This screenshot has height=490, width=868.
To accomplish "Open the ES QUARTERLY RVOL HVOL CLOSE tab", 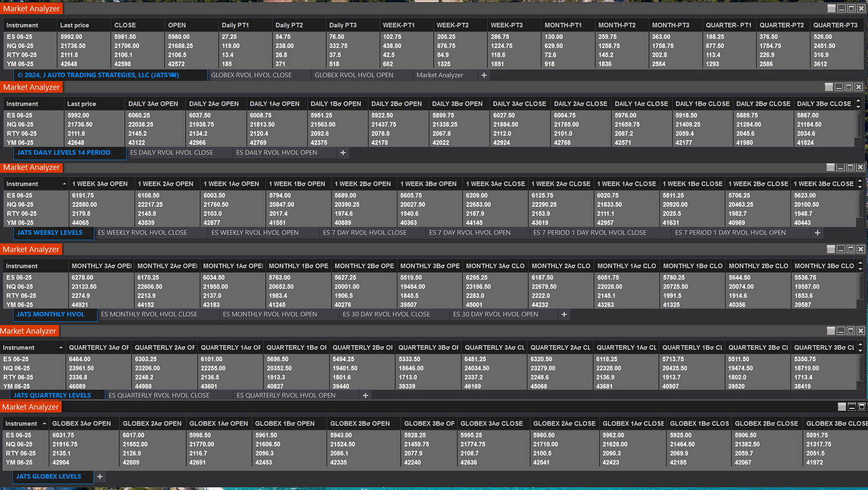I will point(159,395).
